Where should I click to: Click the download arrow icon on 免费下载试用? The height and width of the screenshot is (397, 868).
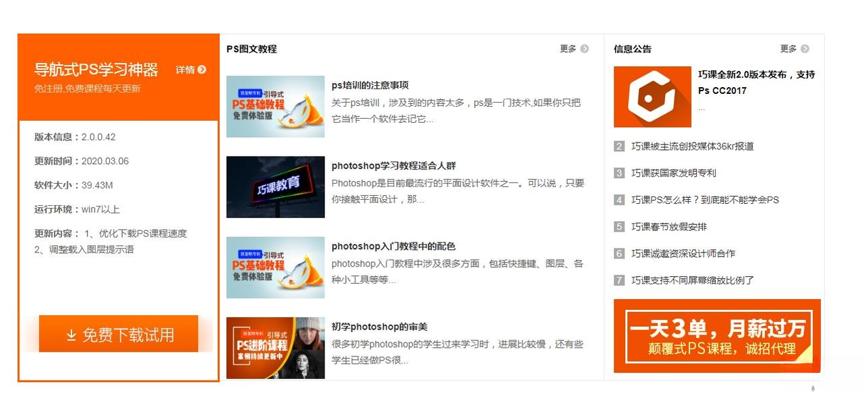71,335
